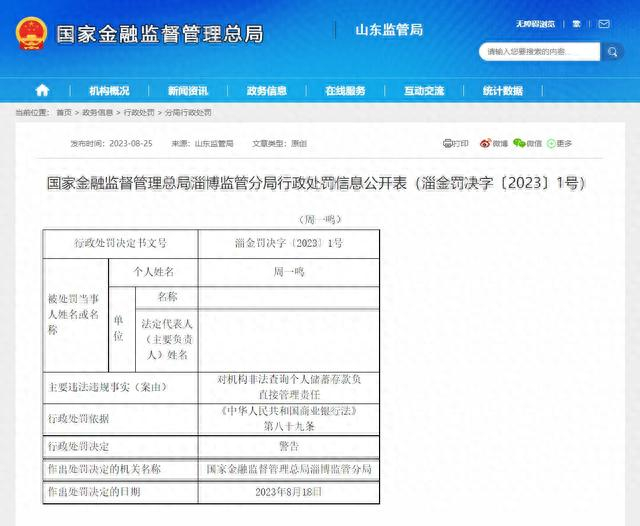Click the printer 打印 icon

[456, 143]
